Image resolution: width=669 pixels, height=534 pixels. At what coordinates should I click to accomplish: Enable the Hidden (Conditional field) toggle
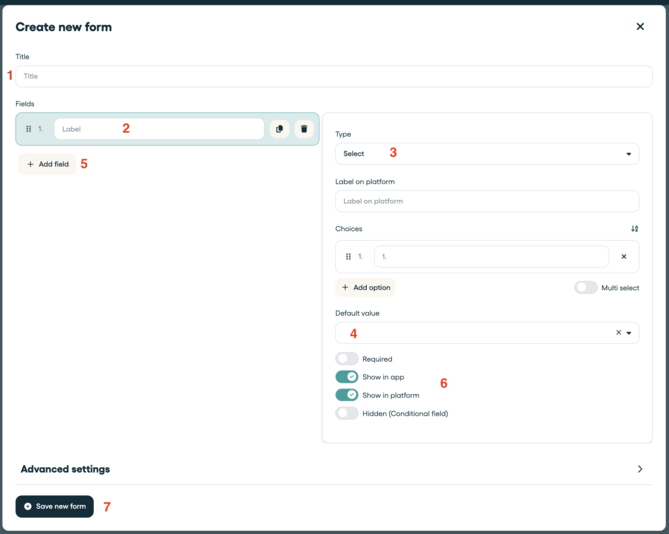click(346, 413)
